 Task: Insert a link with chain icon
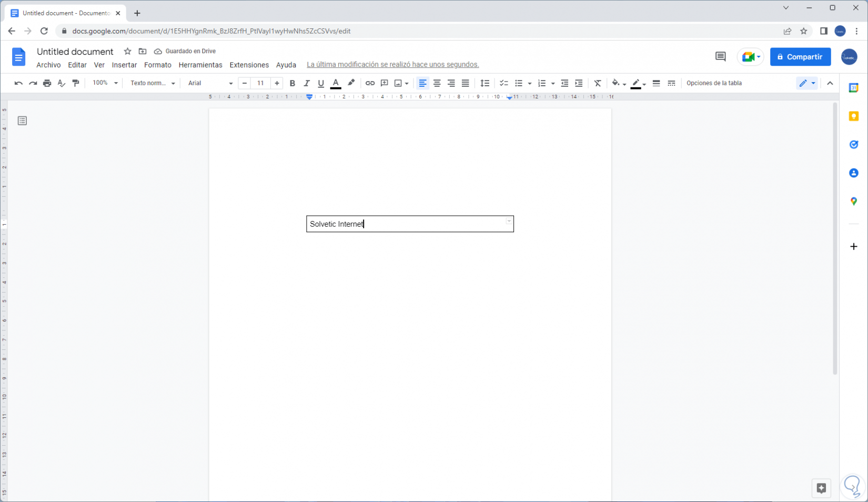click(370, 83)
